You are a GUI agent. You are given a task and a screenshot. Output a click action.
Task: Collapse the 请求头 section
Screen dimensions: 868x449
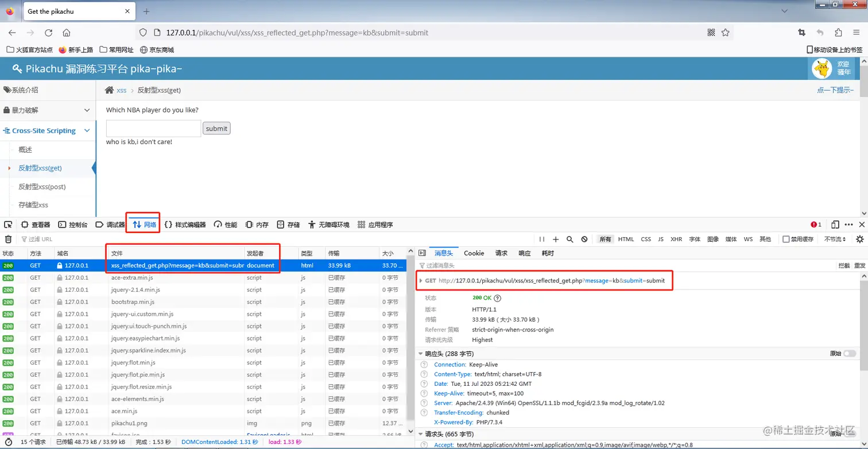pyautogui.click(x=421, y=434)
